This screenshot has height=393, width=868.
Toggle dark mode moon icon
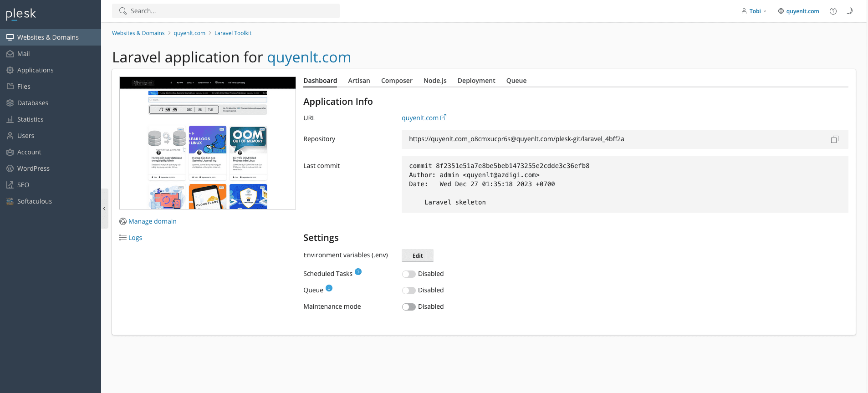click(849, 11)
